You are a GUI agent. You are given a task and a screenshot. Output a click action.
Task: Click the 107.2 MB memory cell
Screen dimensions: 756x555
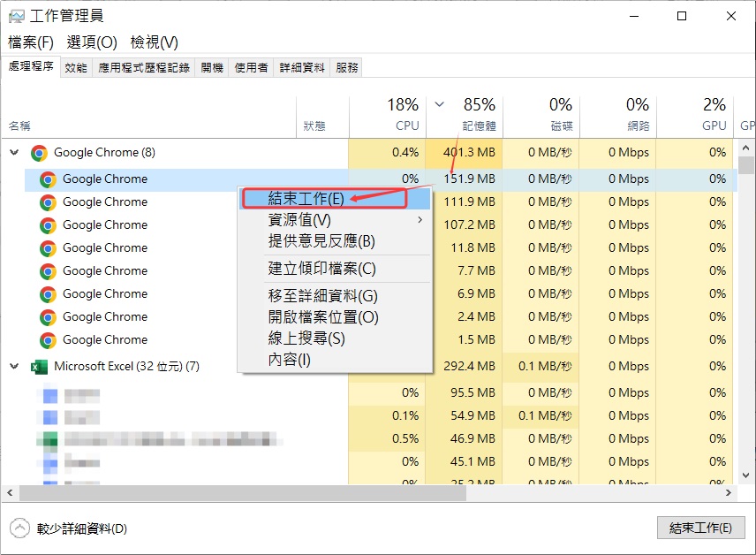[465, 224]
